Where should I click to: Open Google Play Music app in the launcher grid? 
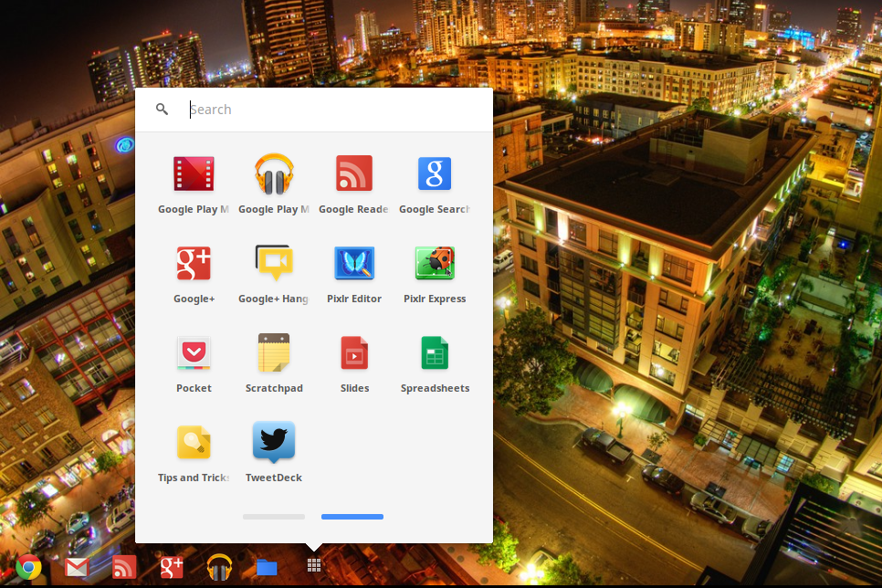coord(274,173)
